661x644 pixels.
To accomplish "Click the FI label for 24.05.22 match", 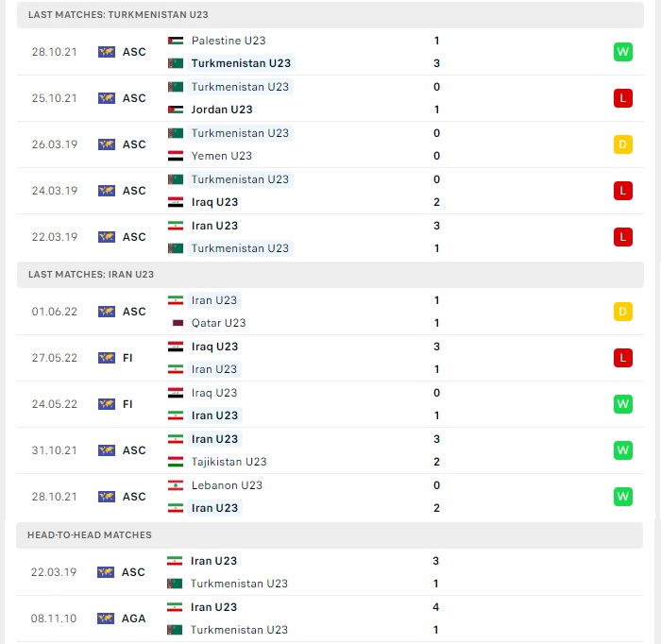I will pos(127,404).
